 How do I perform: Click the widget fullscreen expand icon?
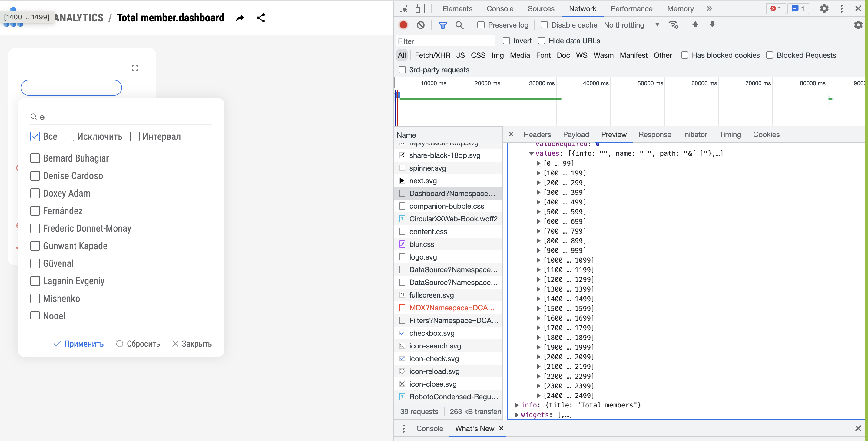pyautogui.click(x=135, y=68)
